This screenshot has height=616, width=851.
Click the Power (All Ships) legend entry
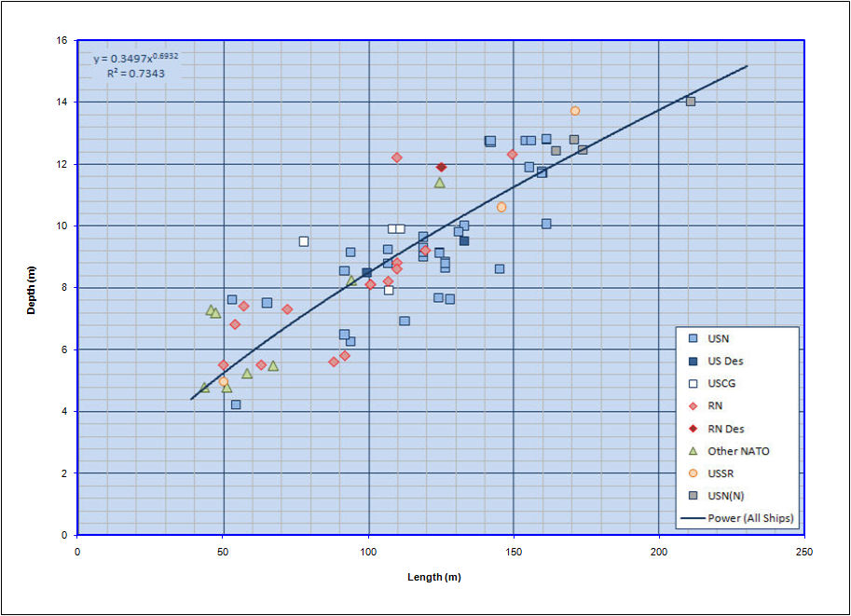click(751, 518)
